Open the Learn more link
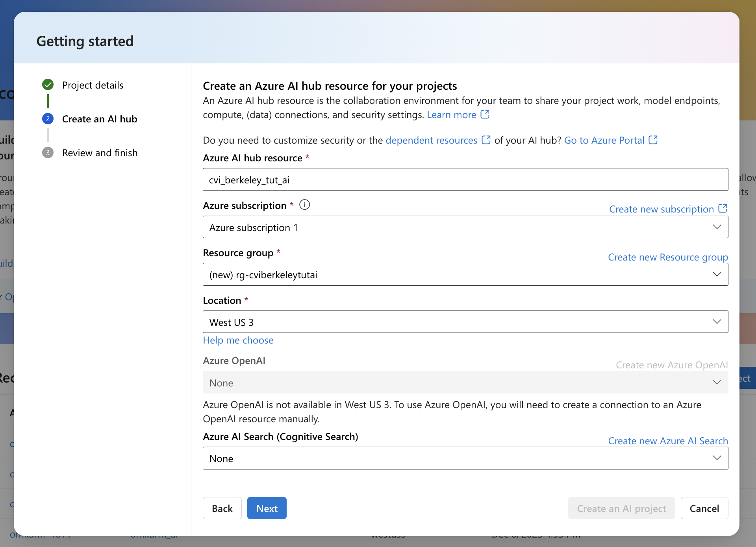This screenshot has width=756, height=547. (452, 115)
